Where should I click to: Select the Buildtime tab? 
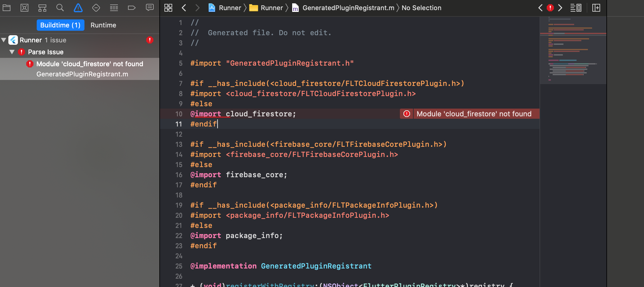click(60, 25)
